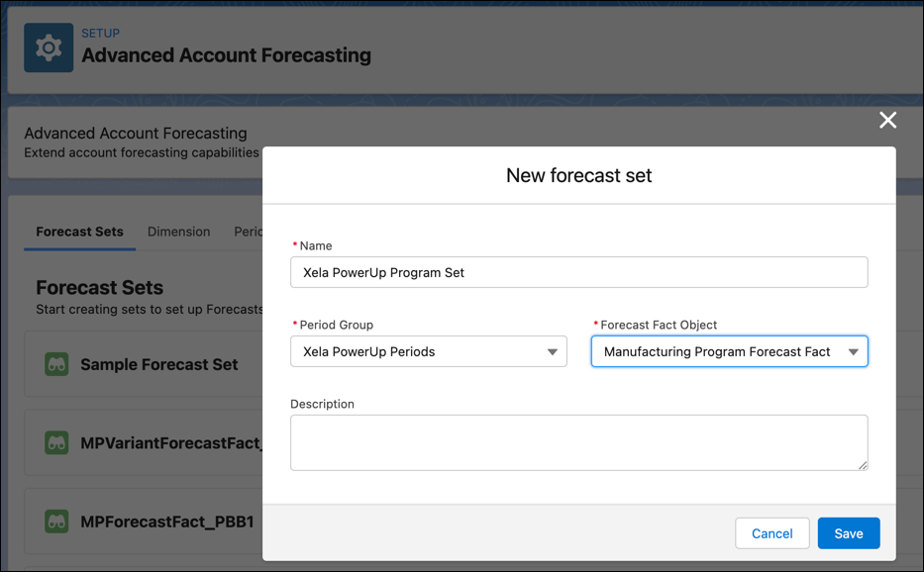Image resolution: width=924 pixels, height=572 pixels.
Task: Open the Sample Forecast Set item
Action: (159, 364)
